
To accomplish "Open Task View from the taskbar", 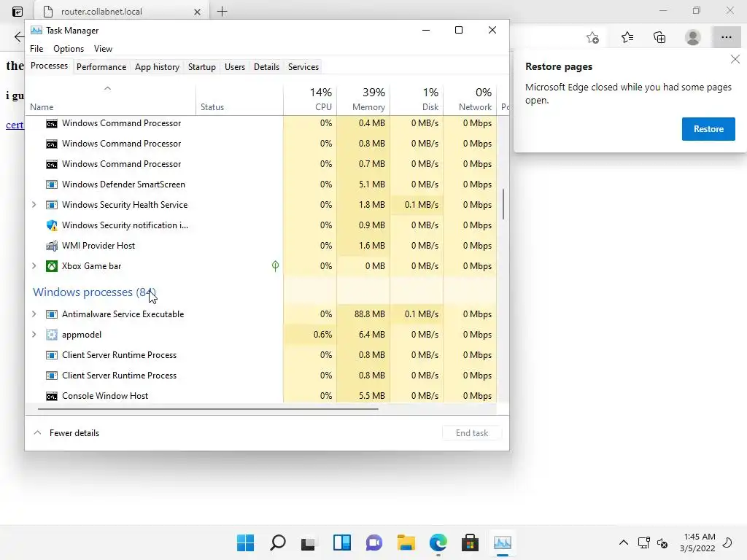I will (x=309, y=542).
